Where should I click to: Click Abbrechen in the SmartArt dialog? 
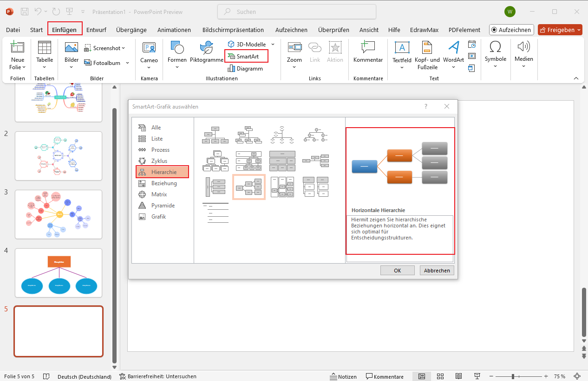[437, 271]
